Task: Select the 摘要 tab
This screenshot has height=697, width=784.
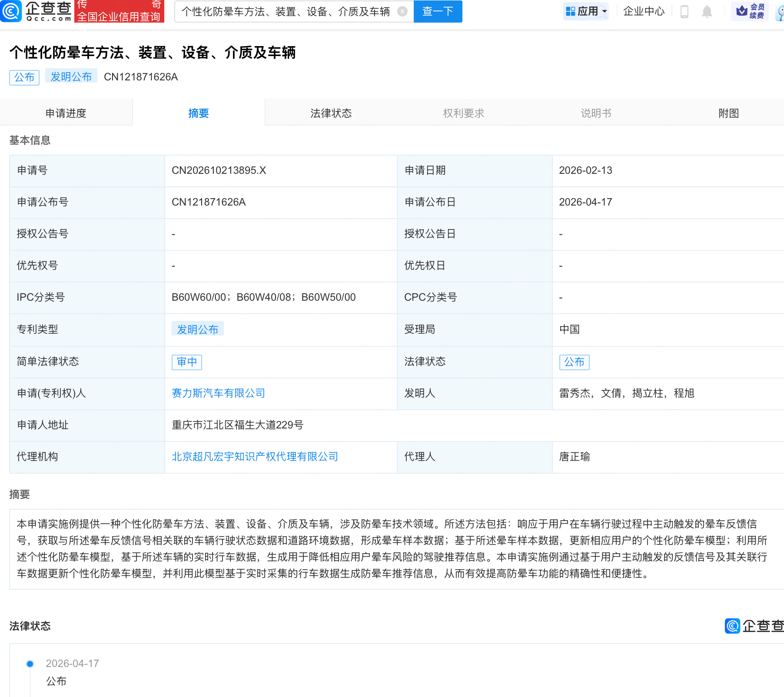Action: (199, 113)
